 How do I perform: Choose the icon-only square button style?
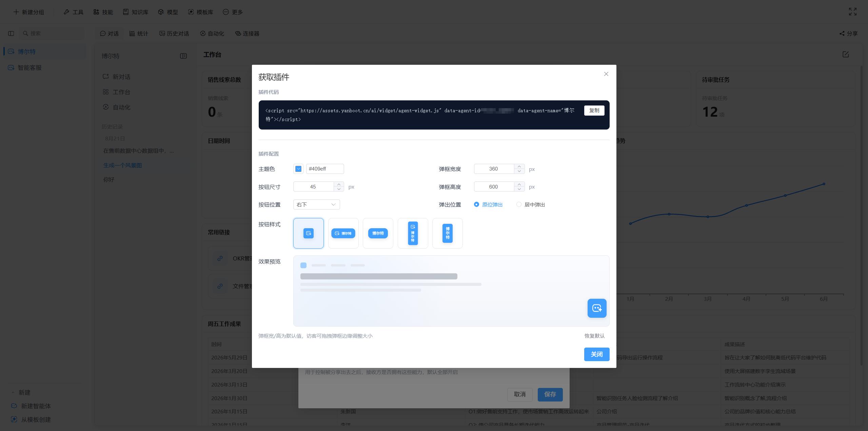click(309, 233)
